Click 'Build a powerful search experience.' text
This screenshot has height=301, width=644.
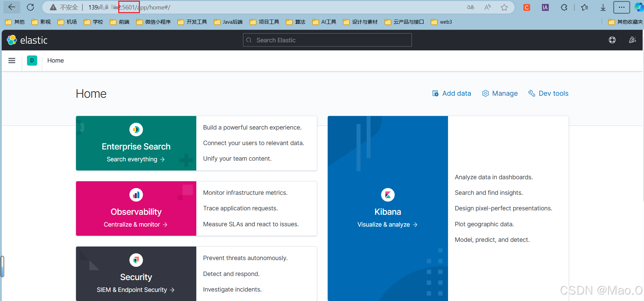pos(252,128)
